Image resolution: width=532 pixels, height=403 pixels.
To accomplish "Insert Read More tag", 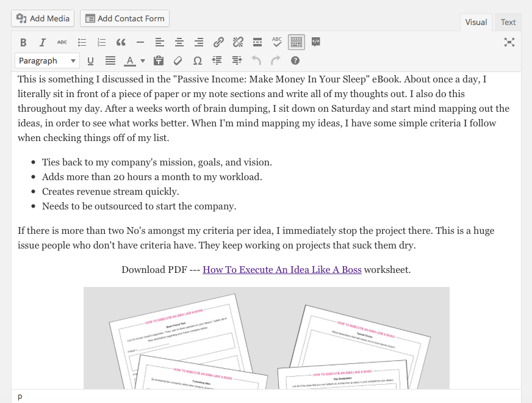I will (x=257, y=43).
